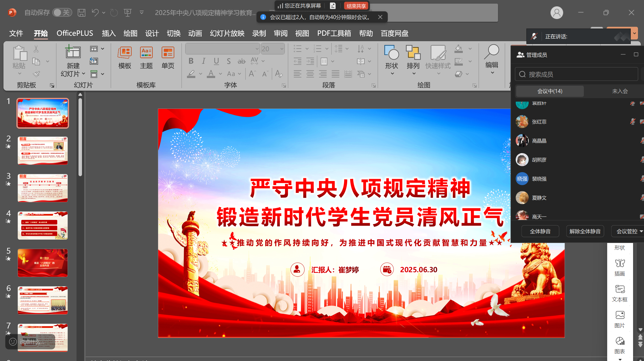The height and width of the screenshot is (361, 644).
Task: Click the Save disk icon in title bar
Action: coord(82,13)
